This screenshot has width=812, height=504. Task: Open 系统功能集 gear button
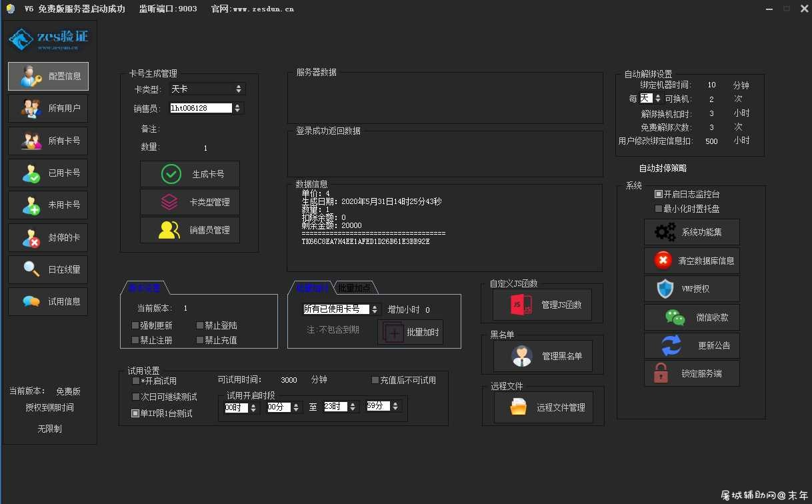pos(692,232)
